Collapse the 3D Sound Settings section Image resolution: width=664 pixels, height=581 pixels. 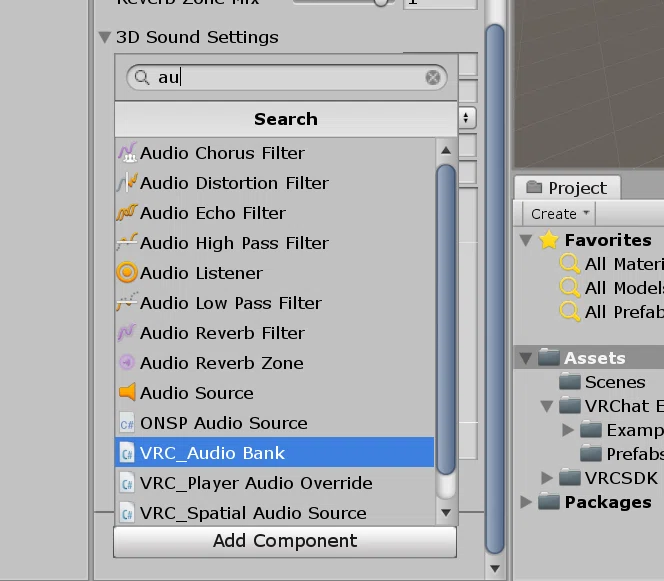[105, 37]
